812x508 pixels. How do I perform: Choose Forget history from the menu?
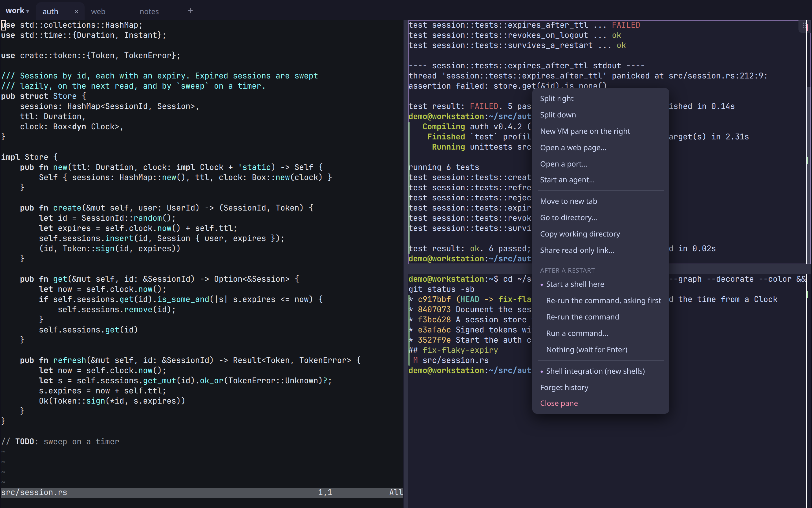point(601,387)
